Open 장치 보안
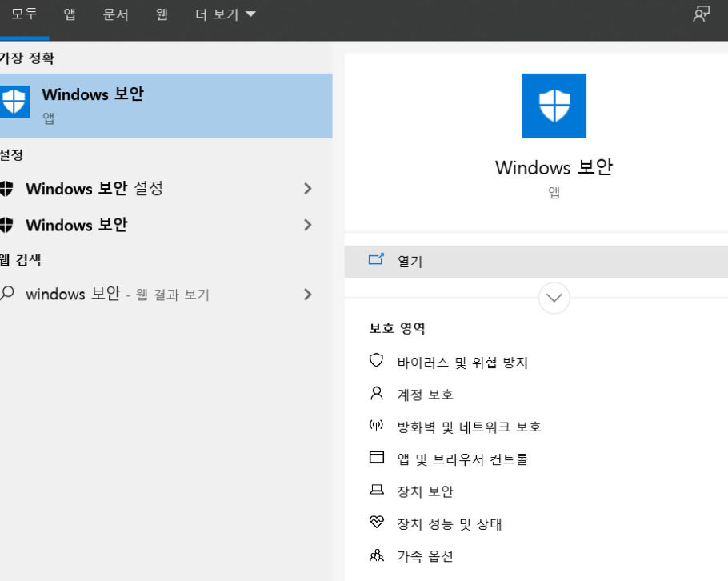 426,491
